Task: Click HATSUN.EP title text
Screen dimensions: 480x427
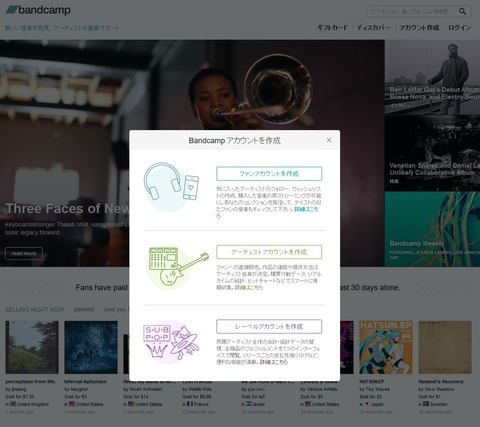Action: coord(372,381)
